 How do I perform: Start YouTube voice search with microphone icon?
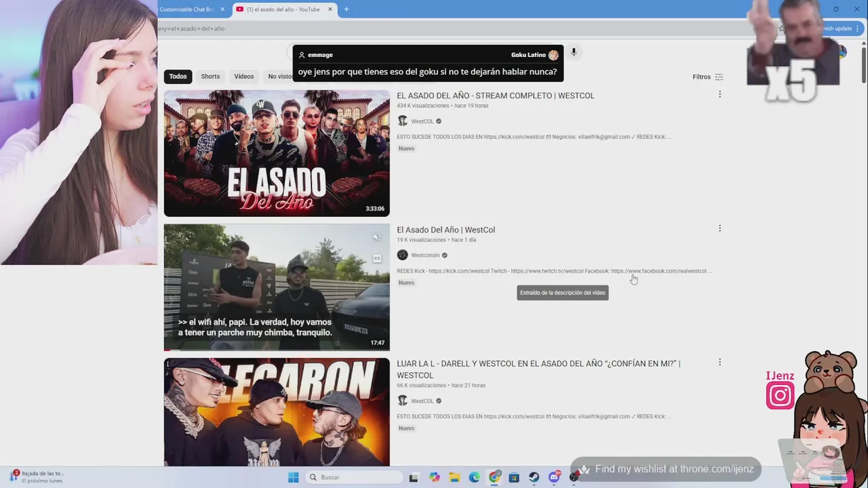[x=574, y=52]
